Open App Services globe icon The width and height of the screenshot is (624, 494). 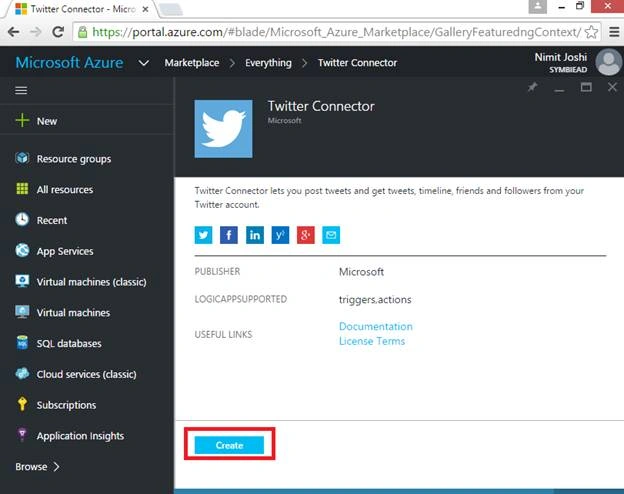click(22, 250)
